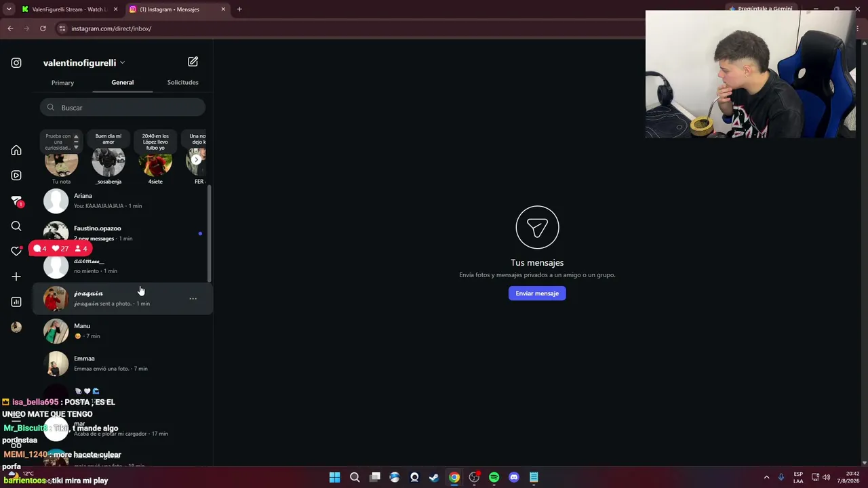Open joaquin's conversation with sent photo

(122, 299)
